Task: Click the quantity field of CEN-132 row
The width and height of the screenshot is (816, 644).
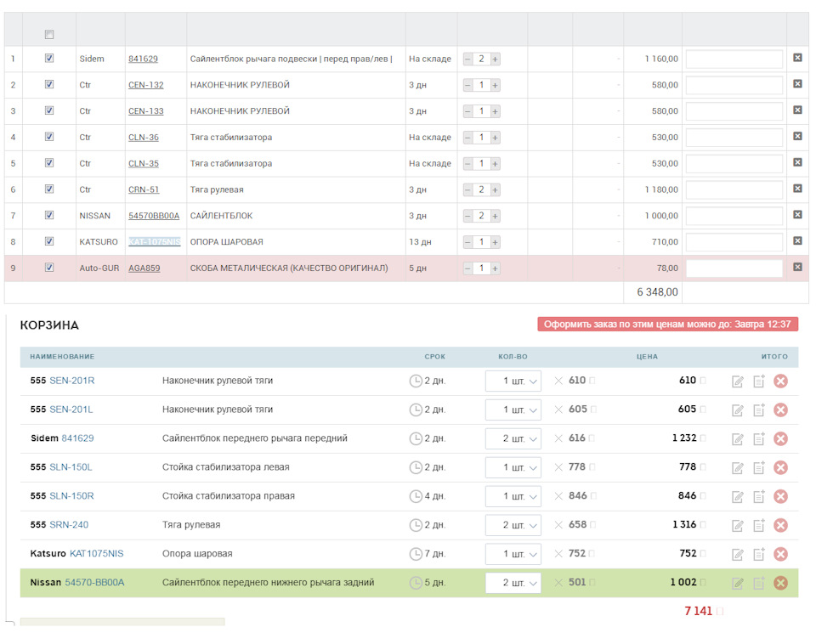Action: [481, 85]
